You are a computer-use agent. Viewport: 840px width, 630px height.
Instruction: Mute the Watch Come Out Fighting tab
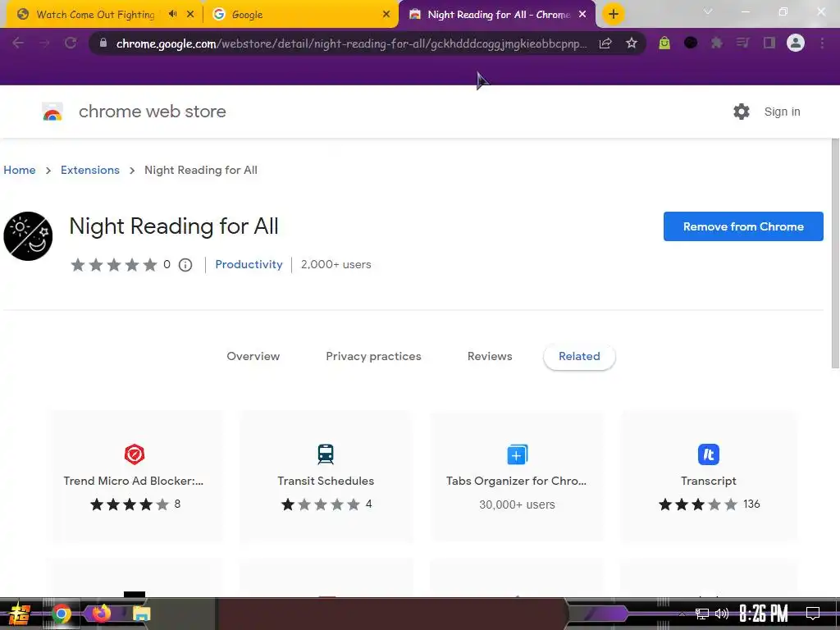click(x=172, y=14)
